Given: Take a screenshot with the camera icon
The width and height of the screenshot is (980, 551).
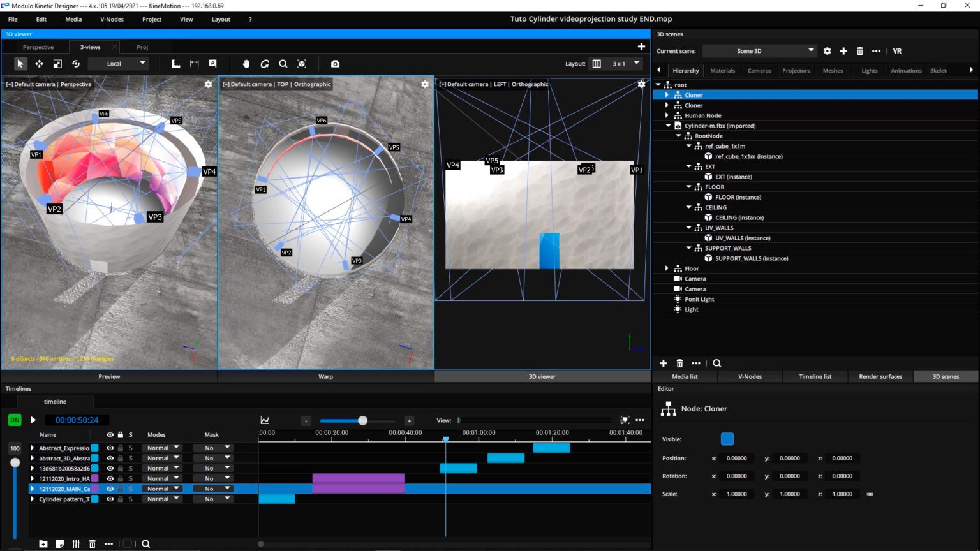Looking at the screenshot, I should click(x=335, y=63).
